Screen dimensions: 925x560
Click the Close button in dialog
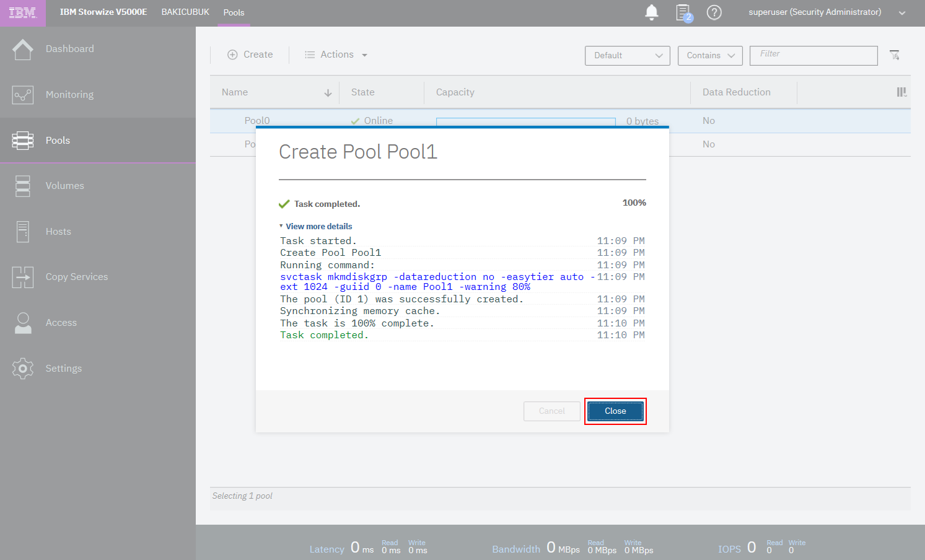(615, 411)
